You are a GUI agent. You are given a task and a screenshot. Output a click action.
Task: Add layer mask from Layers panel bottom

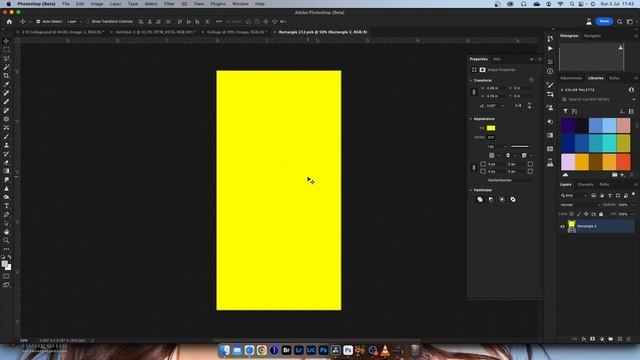[593, 339]
